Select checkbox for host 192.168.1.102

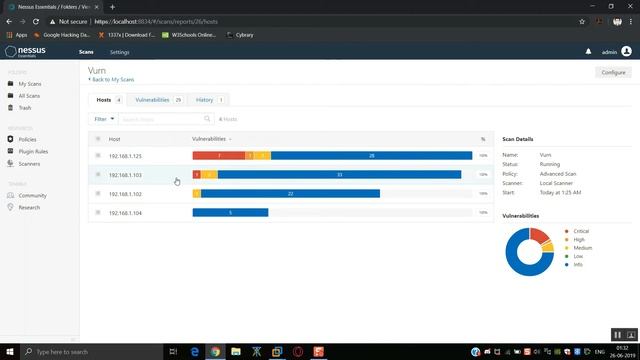tap(98, 193)
